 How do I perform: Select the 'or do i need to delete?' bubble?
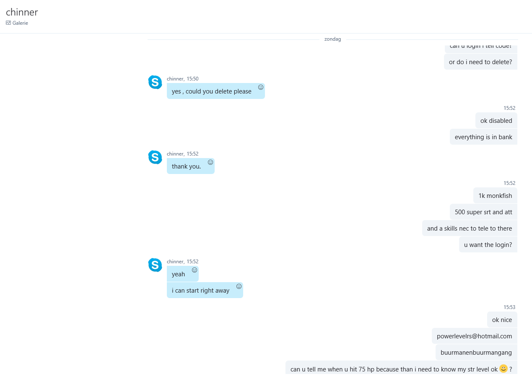[480, 62]
